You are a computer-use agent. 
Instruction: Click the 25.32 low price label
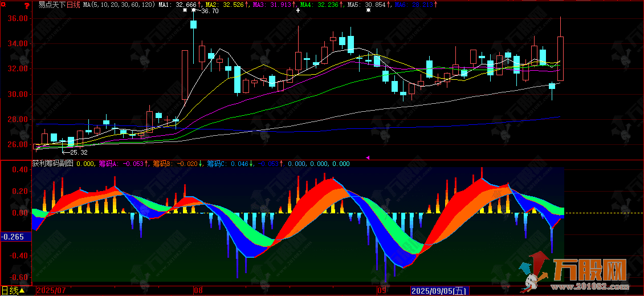tap(78, 152)
